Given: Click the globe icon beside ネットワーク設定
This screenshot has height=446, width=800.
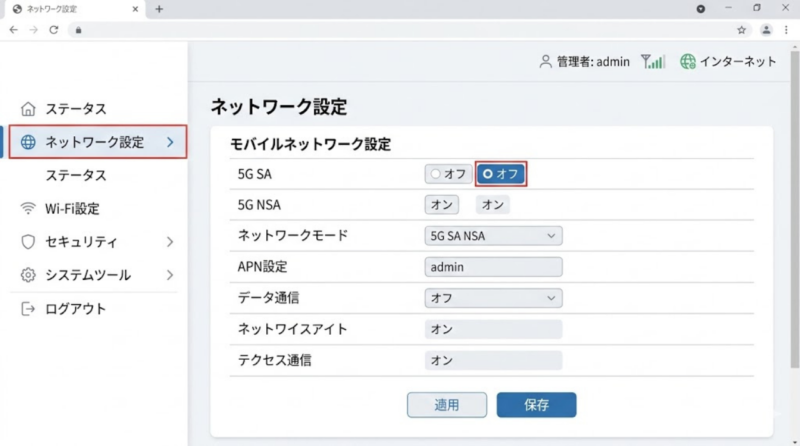Looking at the screenshot, I should tap(28, 142).
